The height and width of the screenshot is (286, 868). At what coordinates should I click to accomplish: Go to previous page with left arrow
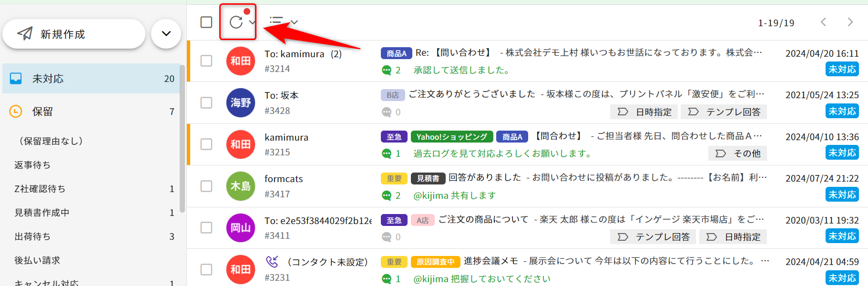coord(823,22)
